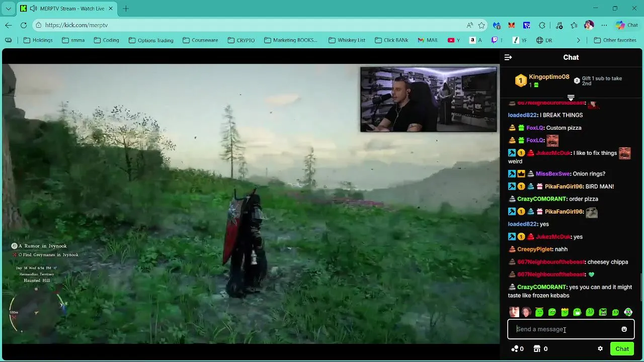
Task: Reload the current page
Action: pos(24,25)
